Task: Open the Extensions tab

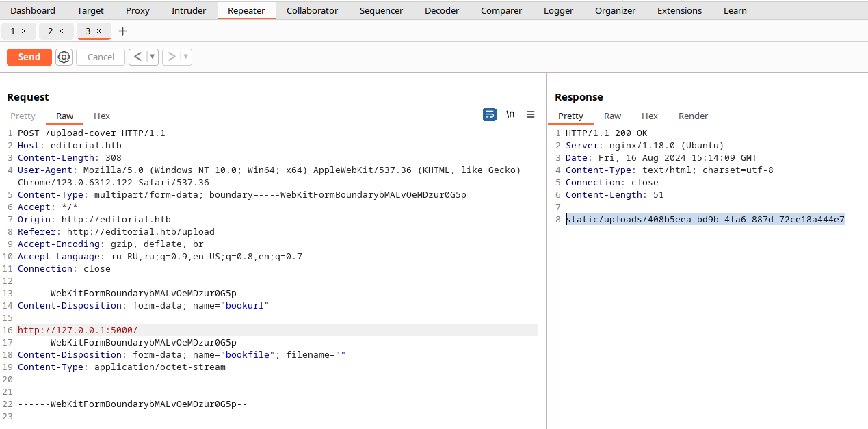Action: click(x=679, y=10)
